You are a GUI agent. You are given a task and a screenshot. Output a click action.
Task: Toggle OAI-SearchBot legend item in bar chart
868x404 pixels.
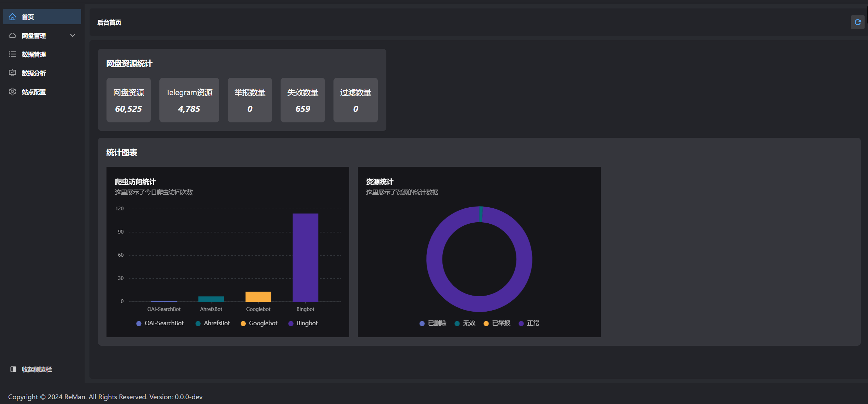point(160,323)
